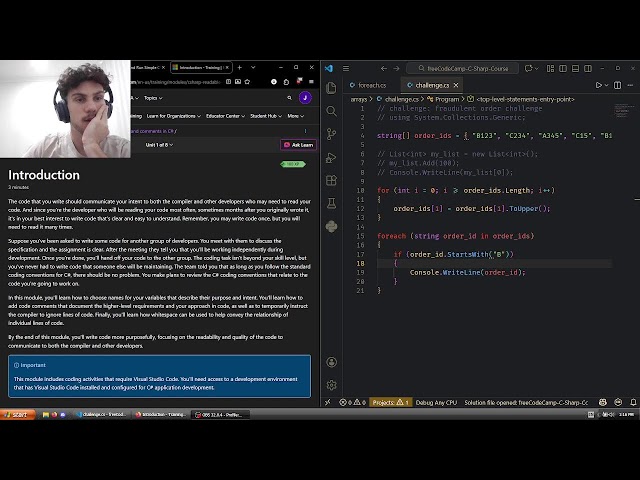Open the Manage gear in VS Code
Image resolution: width=640 pixels, height=480 pixels.
(331, 384)
